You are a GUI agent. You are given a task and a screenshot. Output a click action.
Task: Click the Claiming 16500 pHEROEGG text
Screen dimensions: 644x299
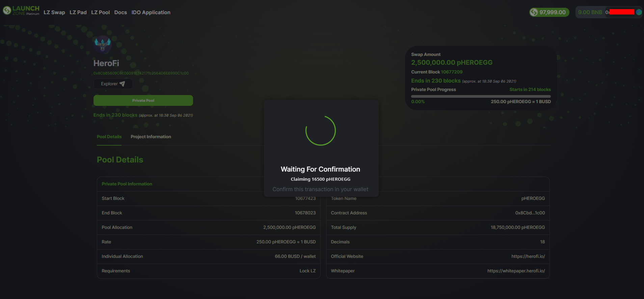click(320, 179)
